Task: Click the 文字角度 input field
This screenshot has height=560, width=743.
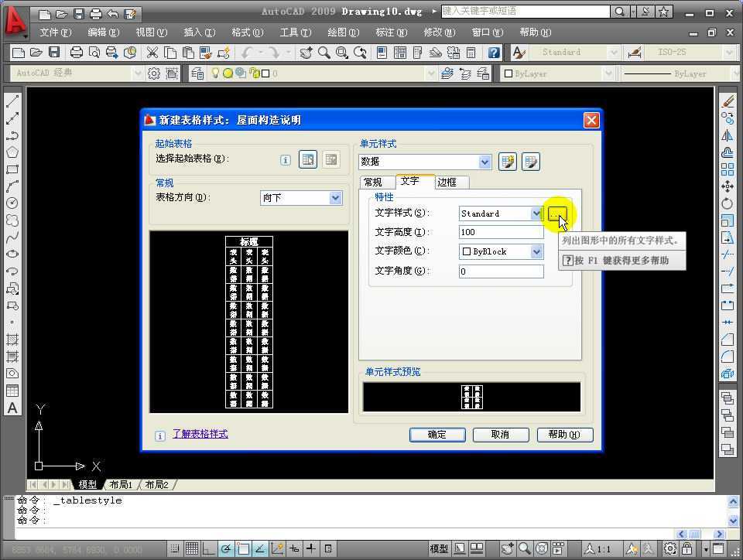Action: (x=501, y=271)
